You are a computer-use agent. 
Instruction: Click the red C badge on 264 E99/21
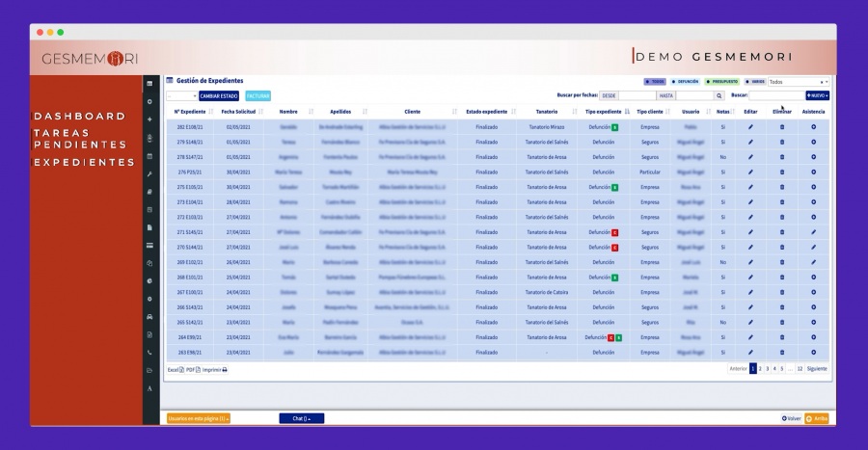point(611,338)
